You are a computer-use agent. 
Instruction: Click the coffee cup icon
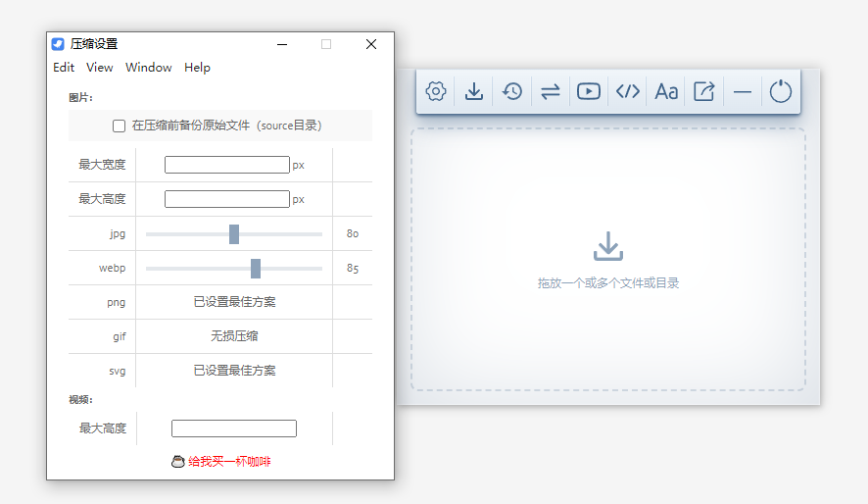click(x=177, y=462)
